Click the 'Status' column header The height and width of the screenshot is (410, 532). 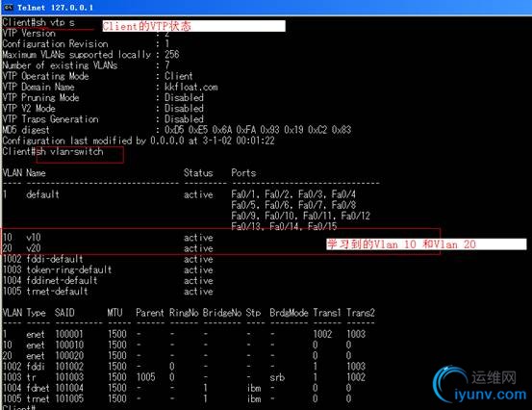198,172
